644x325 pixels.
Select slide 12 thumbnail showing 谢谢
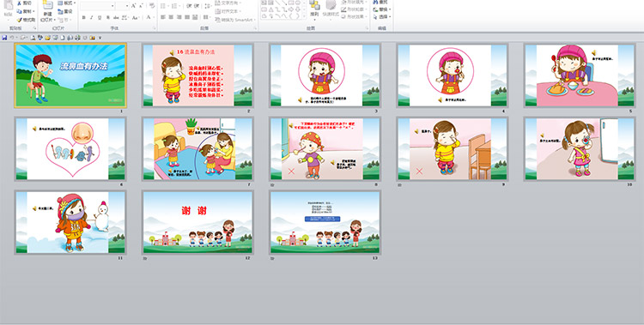pos(197,222)
